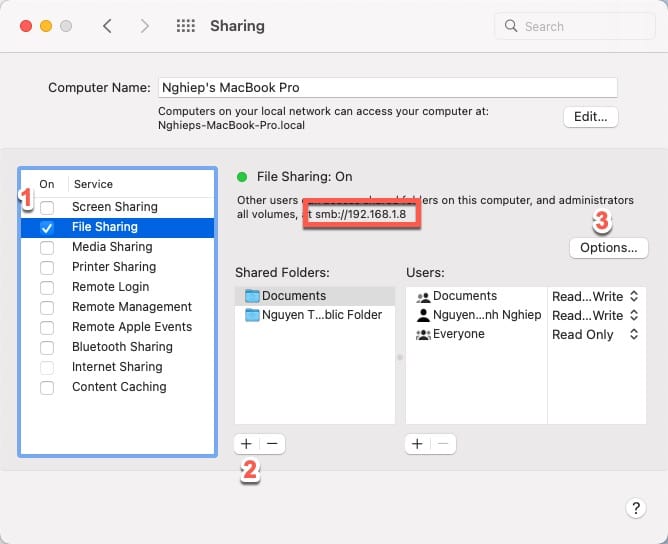Image resolution: width=668 pixels, height=544 pixels.
Task: Open help with the question mark button
Action: [x=636, y=508]
